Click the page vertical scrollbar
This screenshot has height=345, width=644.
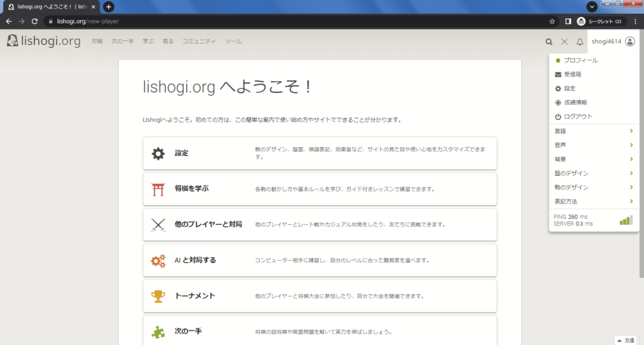(641, 154)
